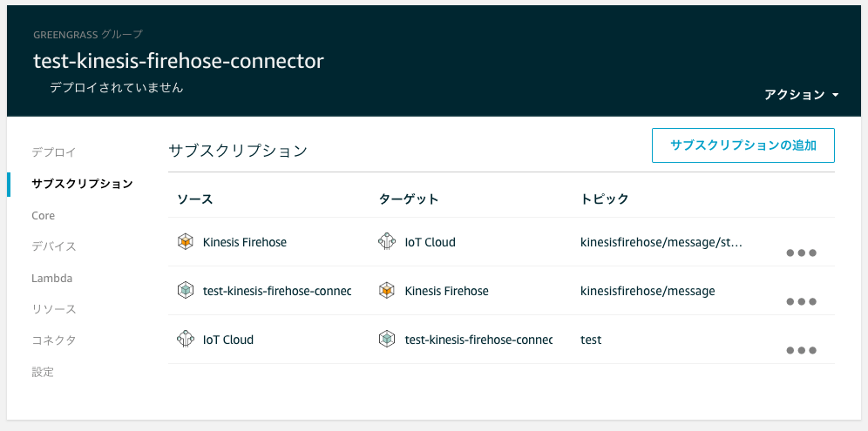The image size is (868, 431).
Task: Open options menu for kinesisfirehose/message row
Action: (x=801, y=302)
